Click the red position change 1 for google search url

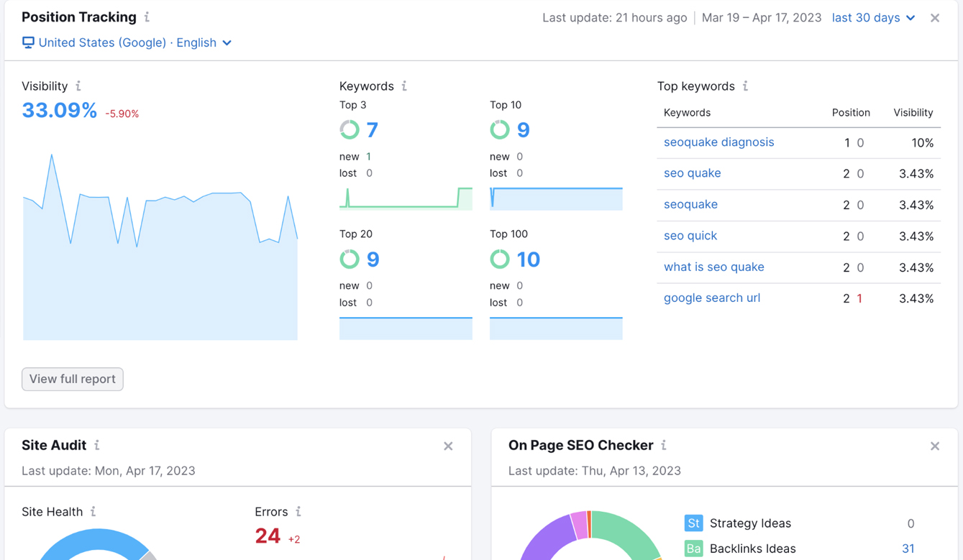(859, 298)
